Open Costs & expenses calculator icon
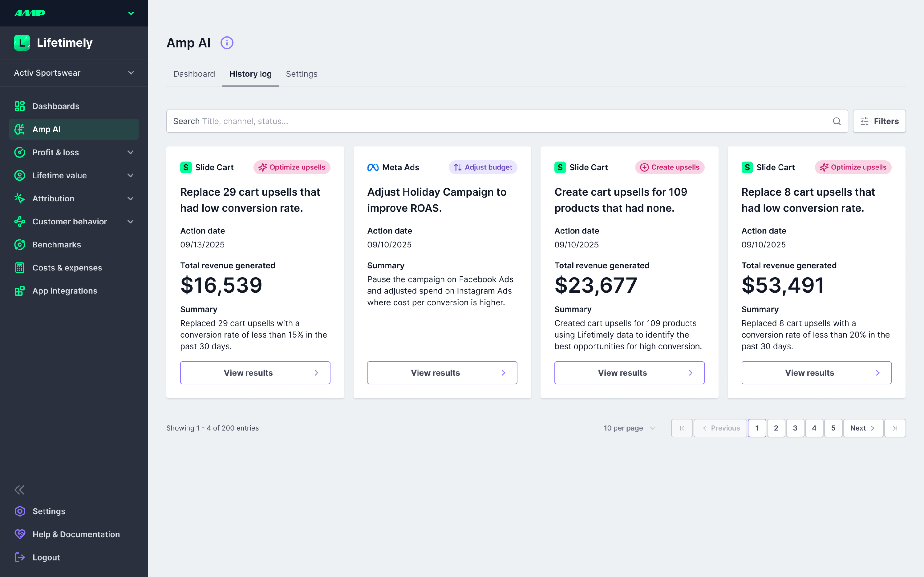924x577 pixels. click(x=19, y=268)
